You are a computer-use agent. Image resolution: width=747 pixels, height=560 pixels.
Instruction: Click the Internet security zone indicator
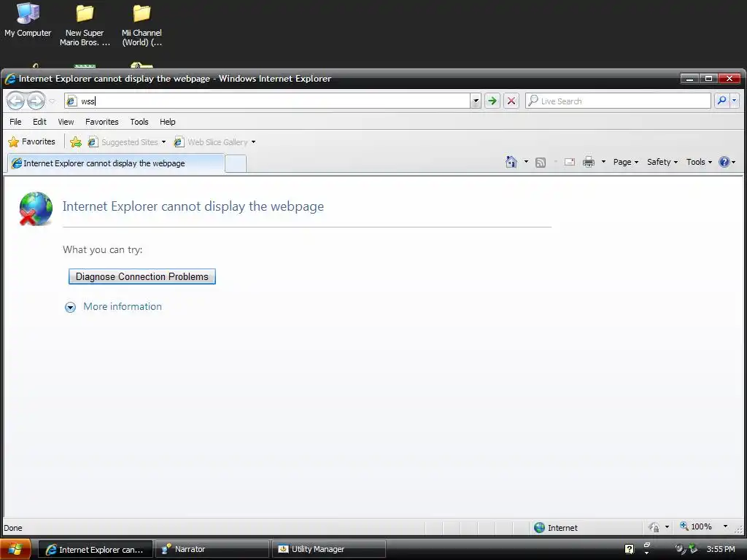[x=555, y=528]
